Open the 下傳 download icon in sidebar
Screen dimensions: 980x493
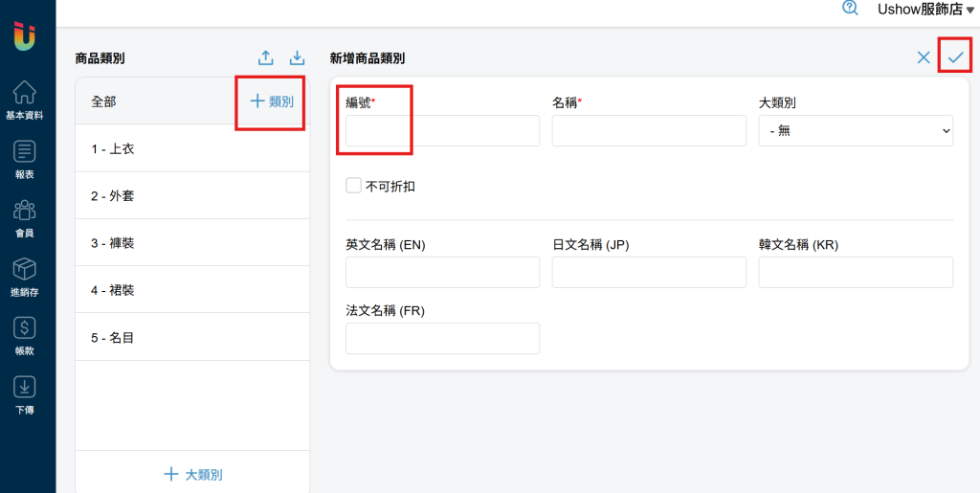[24, 388]
